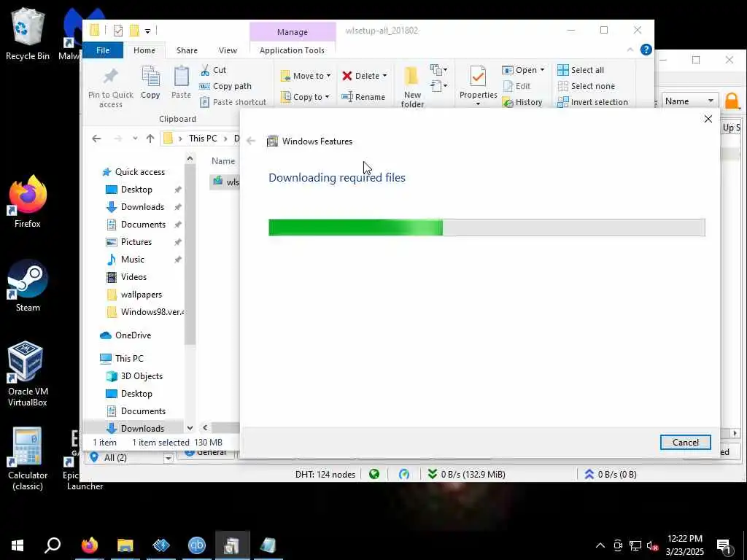Open Properties from the ribbon
The width and height of the screenshot is (747, 560).
point(478,85)
